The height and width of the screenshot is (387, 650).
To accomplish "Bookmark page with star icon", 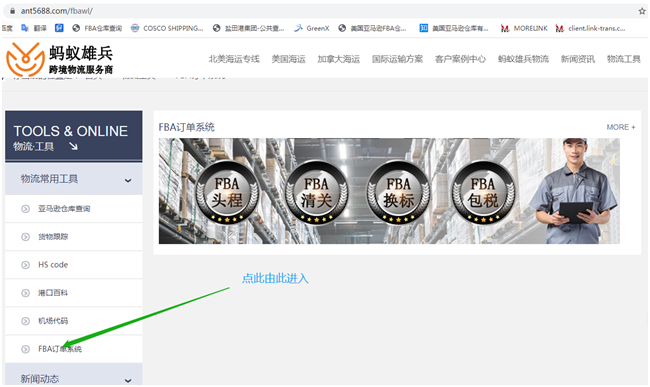I will (642, 11).
